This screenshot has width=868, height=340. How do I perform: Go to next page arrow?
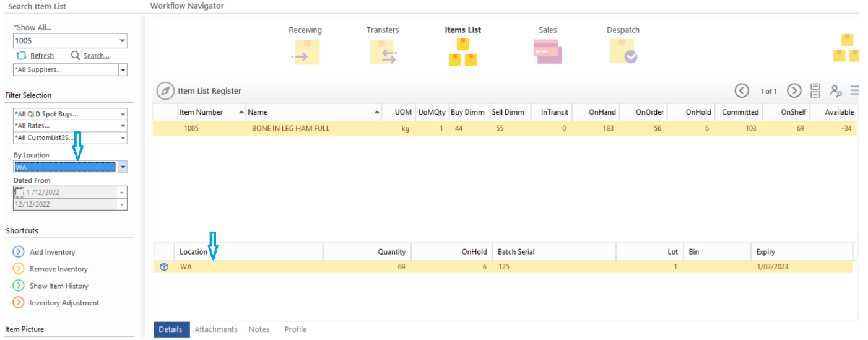794,90
